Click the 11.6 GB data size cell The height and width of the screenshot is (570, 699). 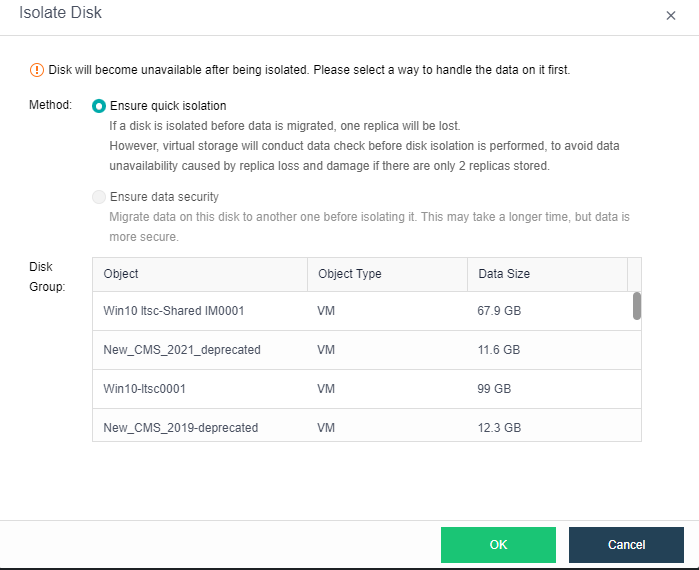tap(498, 350)
